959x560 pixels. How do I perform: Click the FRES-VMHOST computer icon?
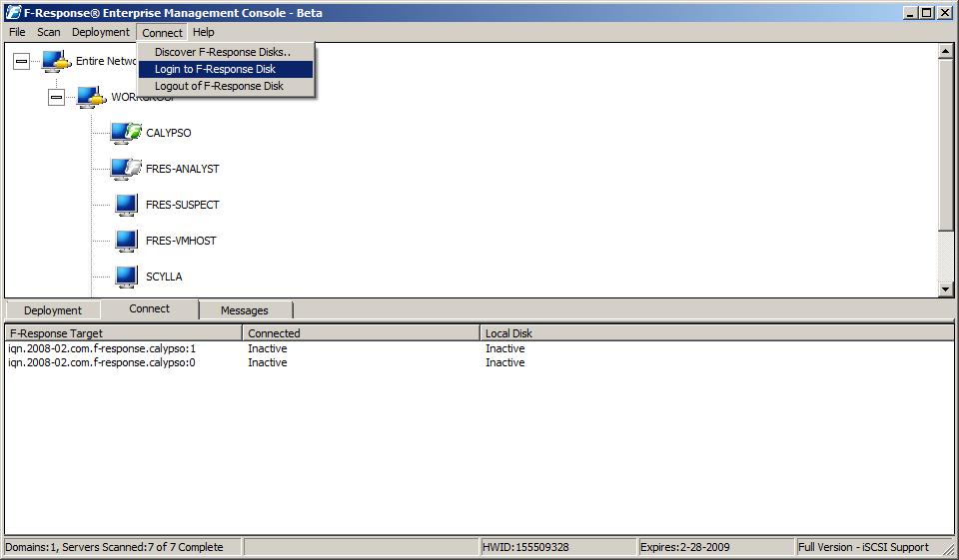tap(127, 241)
